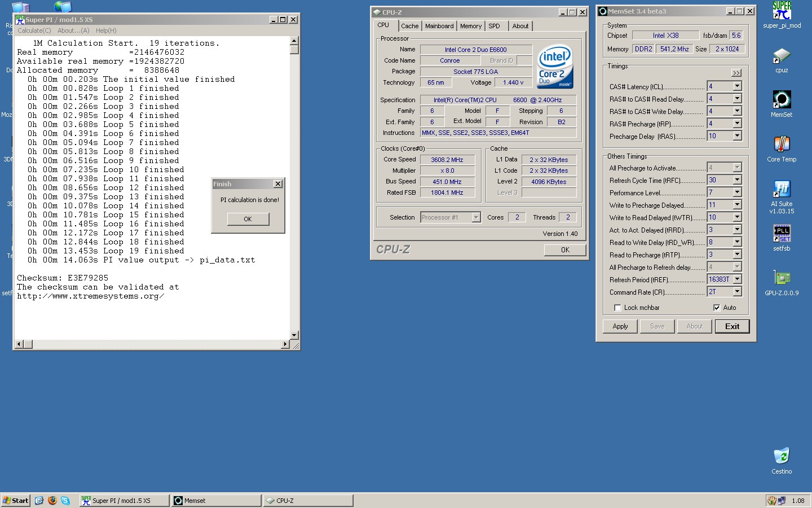Open the Cestino recycle bin icon

point(782,461)
